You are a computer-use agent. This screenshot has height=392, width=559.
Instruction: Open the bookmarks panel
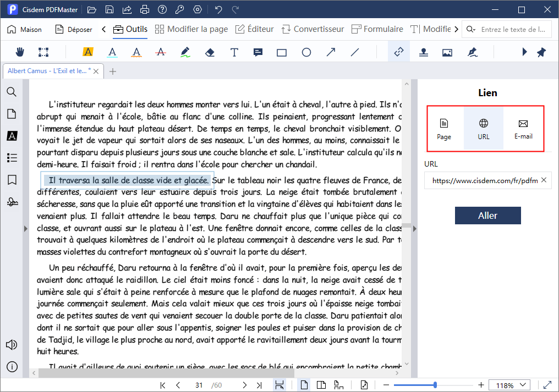pos(12,180)
